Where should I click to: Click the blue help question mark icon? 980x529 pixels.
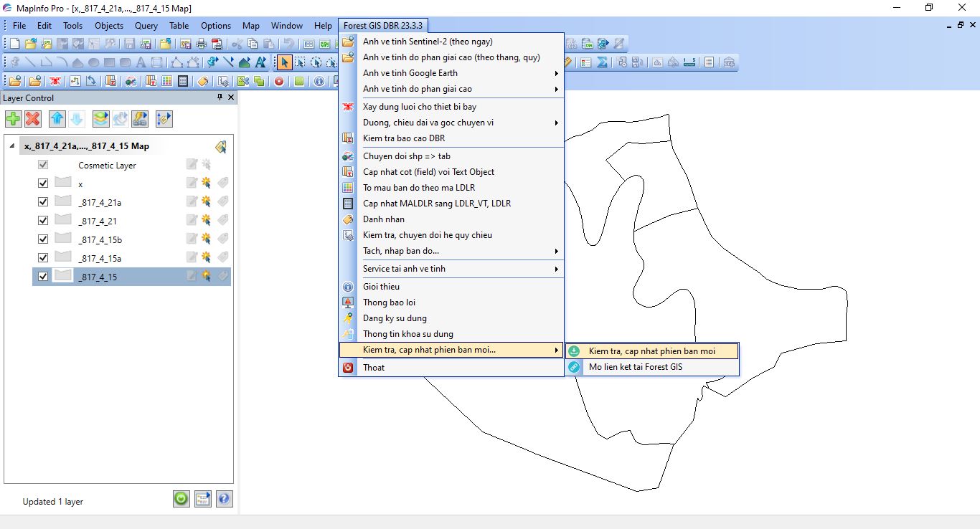tap(224, 499)
